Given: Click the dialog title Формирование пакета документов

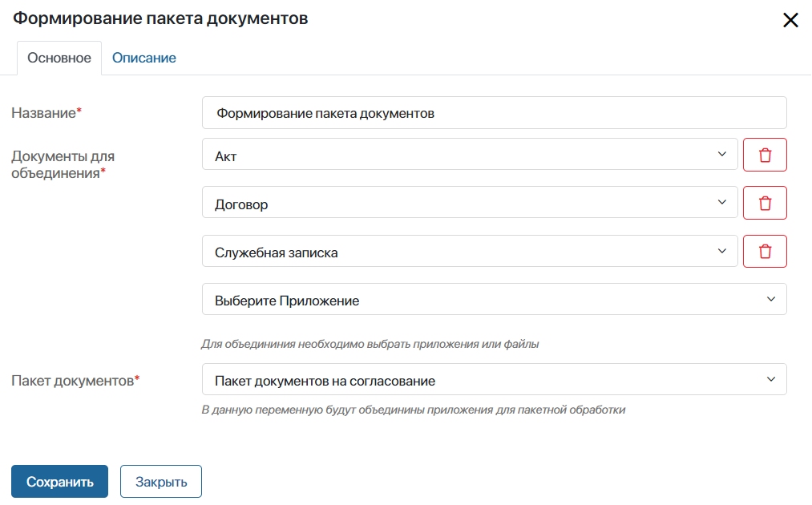Looking at the screenshot, I should click(160, 18).
